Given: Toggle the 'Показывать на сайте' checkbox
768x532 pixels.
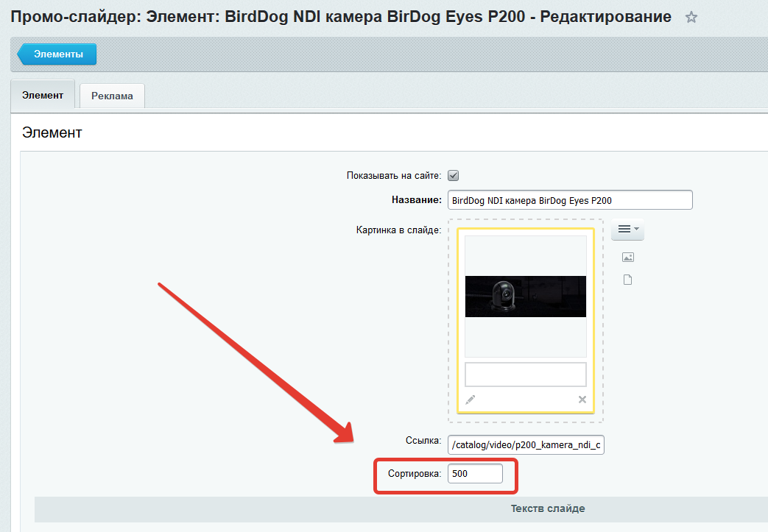Looking at the screenshot, I should [x=454, y=176].
